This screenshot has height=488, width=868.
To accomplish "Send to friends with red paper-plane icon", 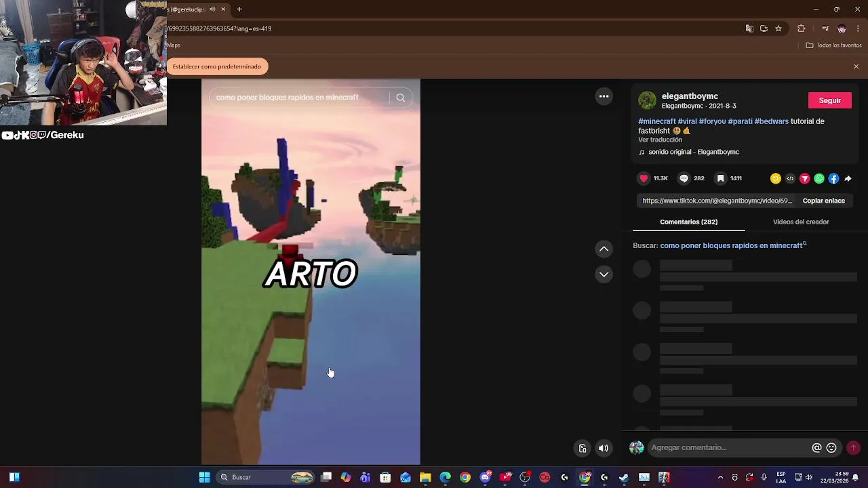I will [805, 179].
